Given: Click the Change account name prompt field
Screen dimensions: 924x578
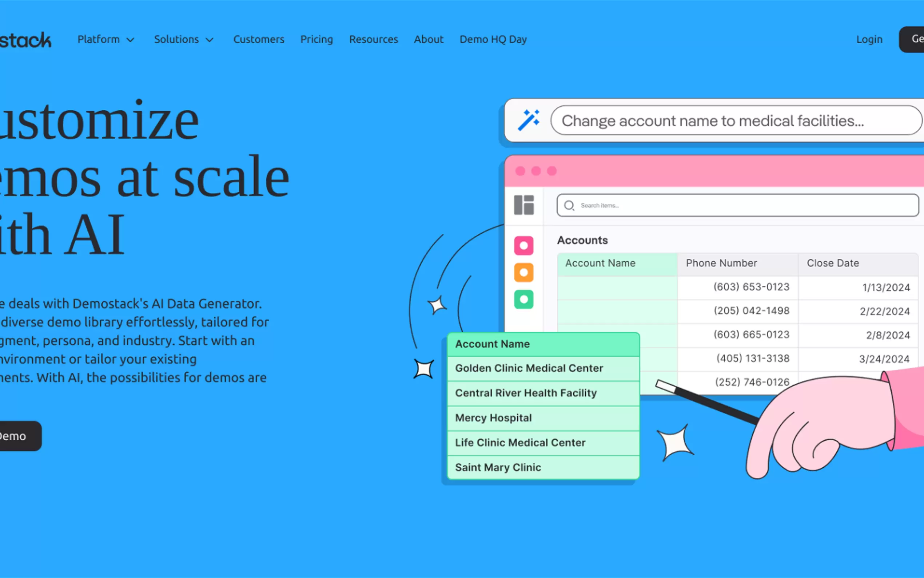Looking at the screenshot, I should coord(736,121).
